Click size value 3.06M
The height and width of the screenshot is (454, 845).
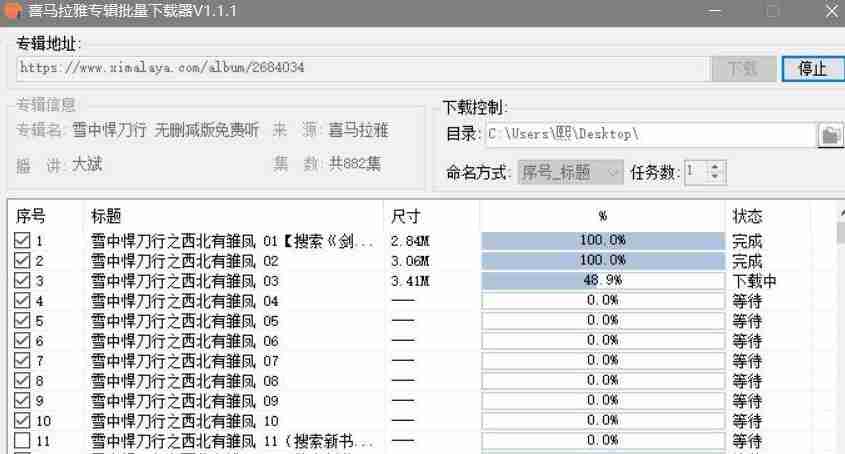coord(410,261)
